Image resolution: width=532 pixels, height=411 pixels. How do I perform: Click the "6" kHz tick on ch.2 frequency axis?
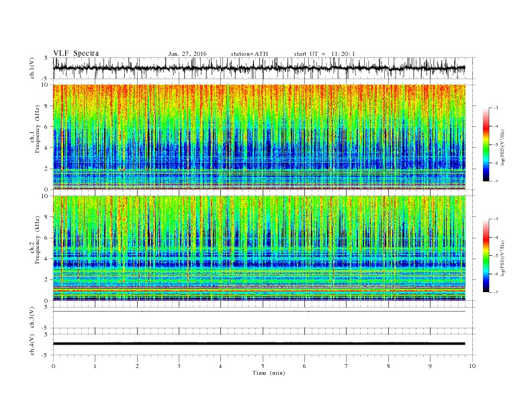pyautogui.click(x=47, y=238)
